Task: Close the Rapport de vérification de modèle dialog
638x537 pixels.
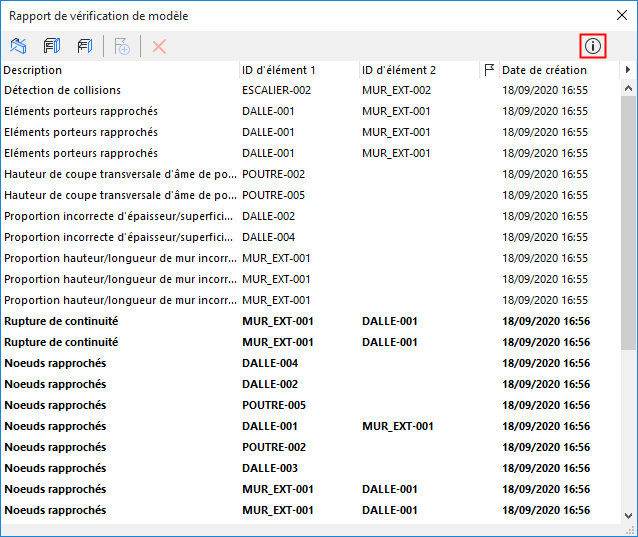Action: point(622,15)
